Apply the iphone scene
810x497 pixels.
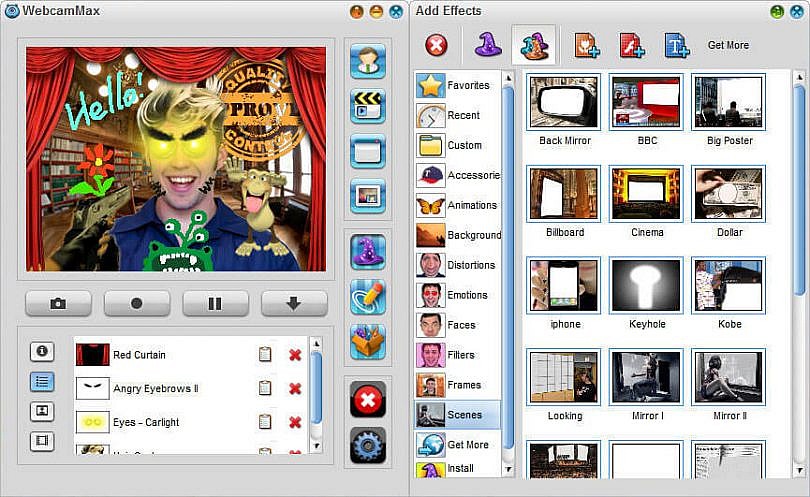[x=564, y=286]
